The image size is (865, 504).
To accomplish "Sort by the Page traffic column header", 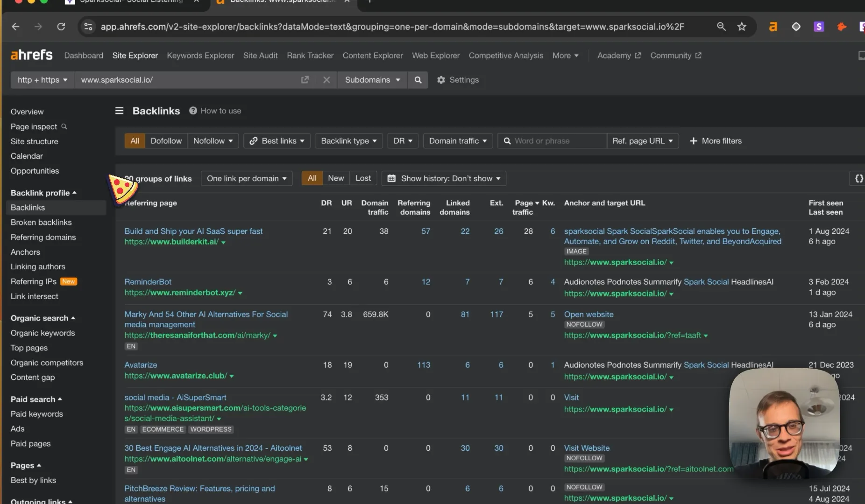I will [525, 207].
